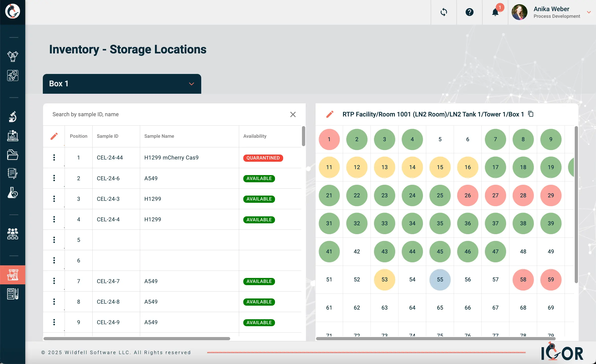Open the instruments calculator sidebar icon
This screenshot has height=364, width=596.
click(13, 294)
